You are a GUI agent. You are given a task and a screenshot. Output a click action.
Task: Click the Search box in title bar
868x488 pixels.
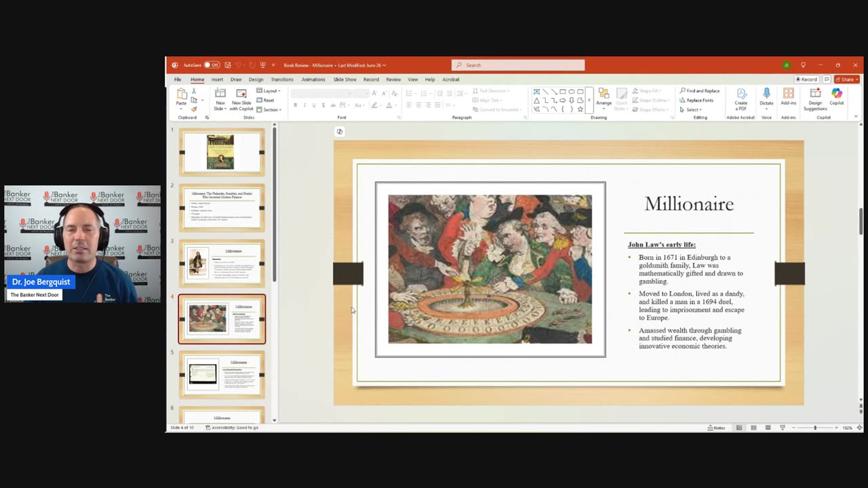pos(518,65)
